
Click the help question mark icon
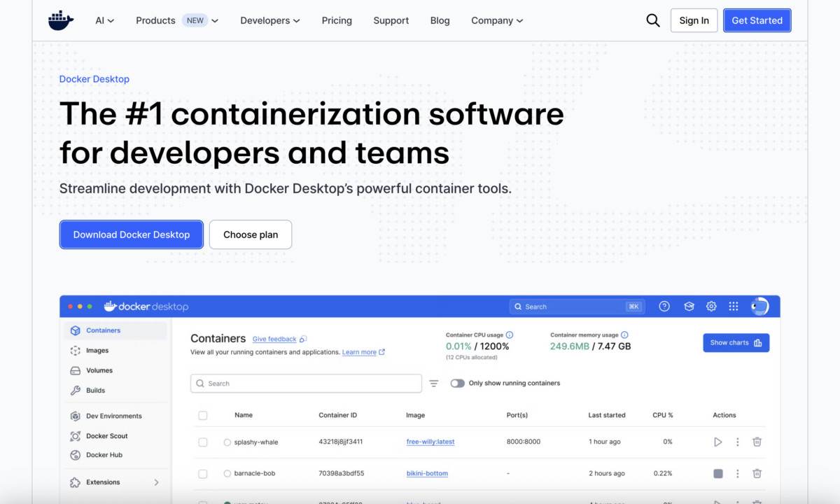click(x=665, y=307)
